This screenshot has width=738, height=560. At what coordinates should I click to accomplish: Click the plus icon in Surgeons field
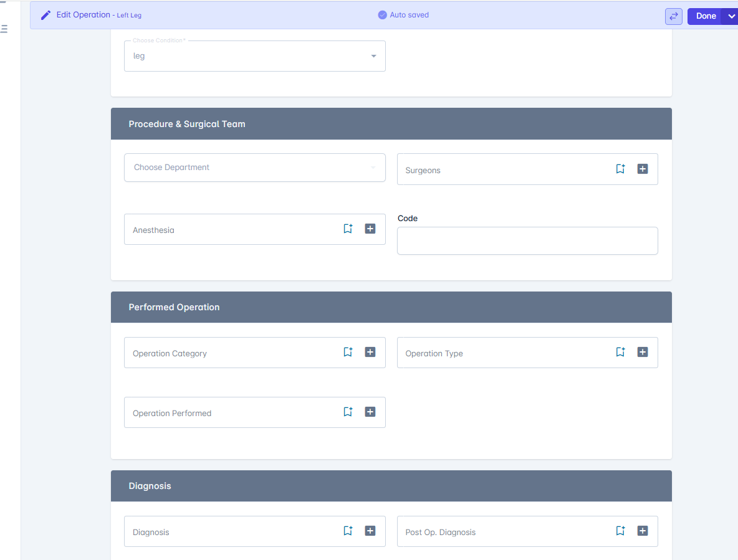pyautogui.click(x=643, y=169)
